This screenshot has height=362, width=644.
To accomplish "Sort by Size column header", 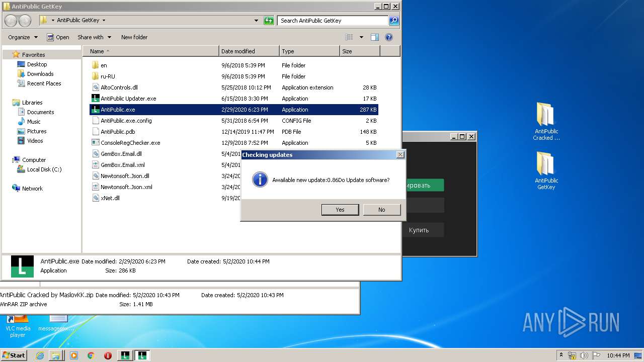I will tap(360, 51).
